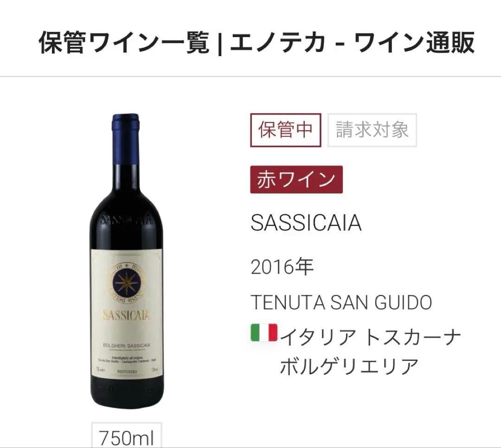Click the 2016年 vintage text
The width and height of the screenshot is (501, 448).
click(282, 267)
